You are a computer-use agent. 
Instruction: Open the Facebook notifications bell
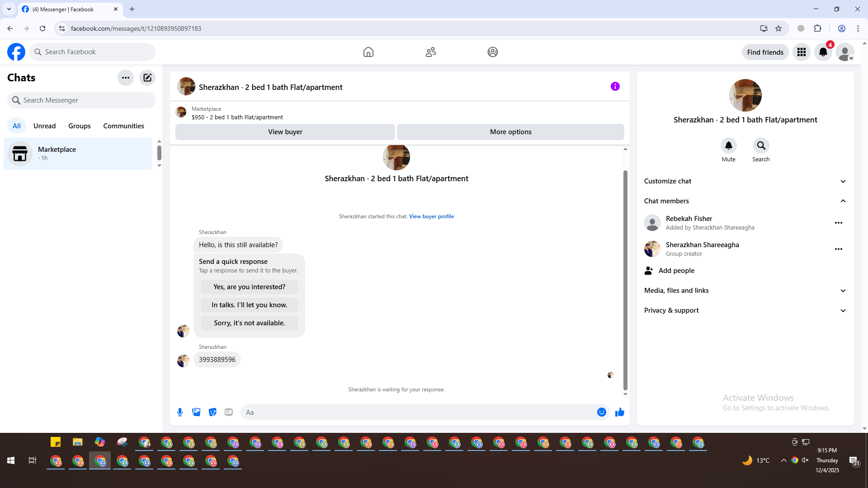[x=823, y=52]
